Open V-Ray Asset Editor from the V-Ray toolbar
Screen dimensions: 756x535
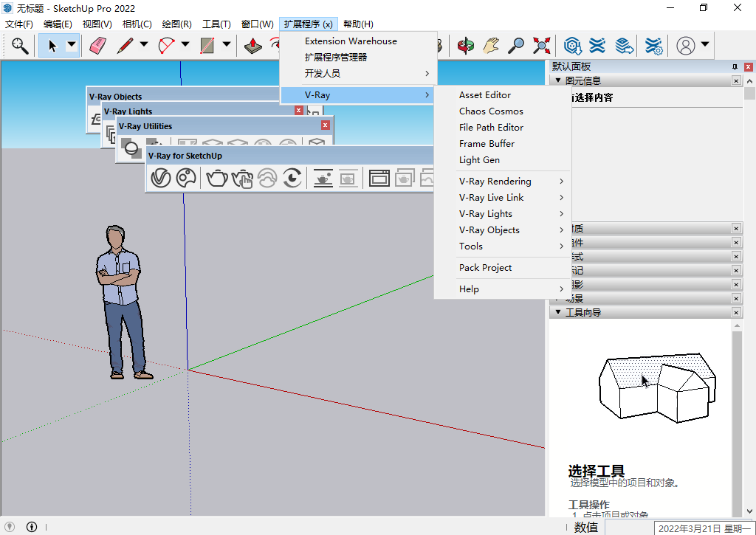(160, 178)
